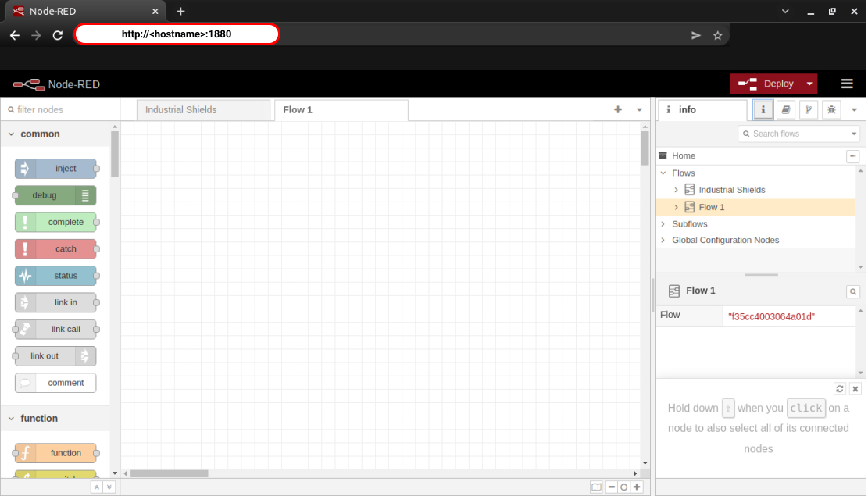
Task: Click the browser back arrow
Action: tap(15, 35)
